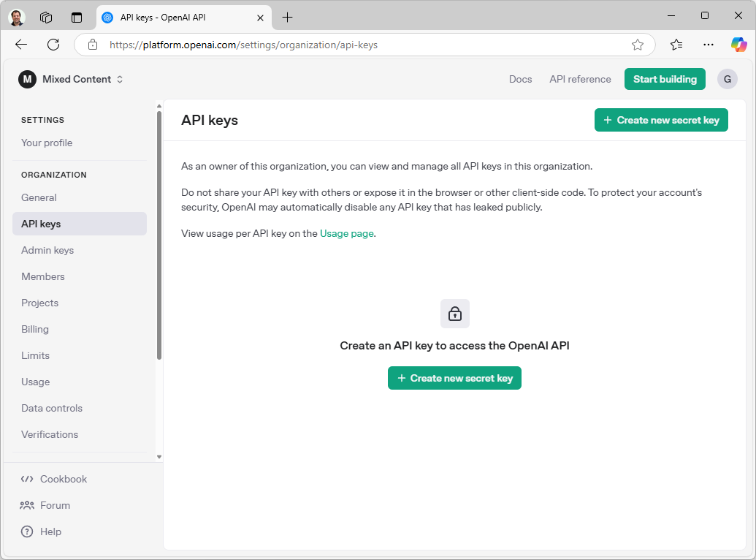This screenshot has height=560, width=756.
Task: Expand the Mixed Content organization switcher
Action: pyautogui.click(x=83, y=79)
